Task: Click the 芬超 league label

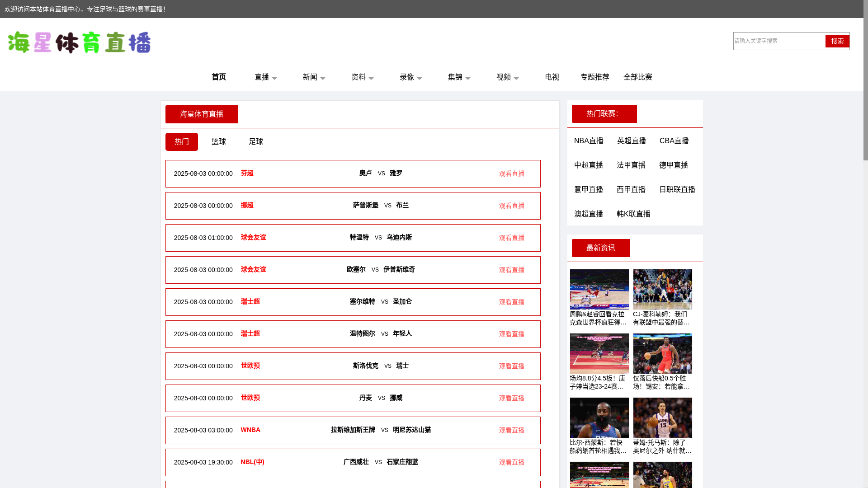Action: [247, 174]
